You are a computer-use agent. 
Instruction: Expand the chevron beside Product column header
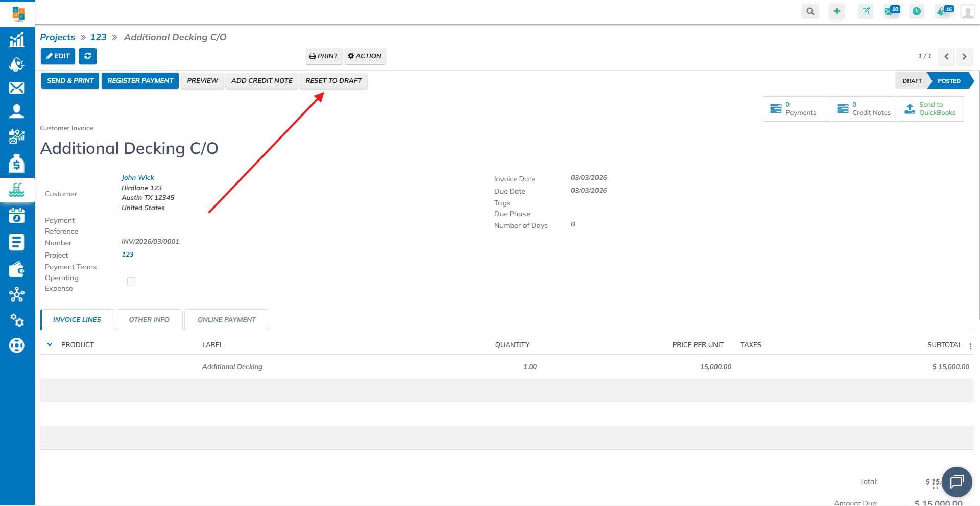pyautogui.click(x=50, y=345)
